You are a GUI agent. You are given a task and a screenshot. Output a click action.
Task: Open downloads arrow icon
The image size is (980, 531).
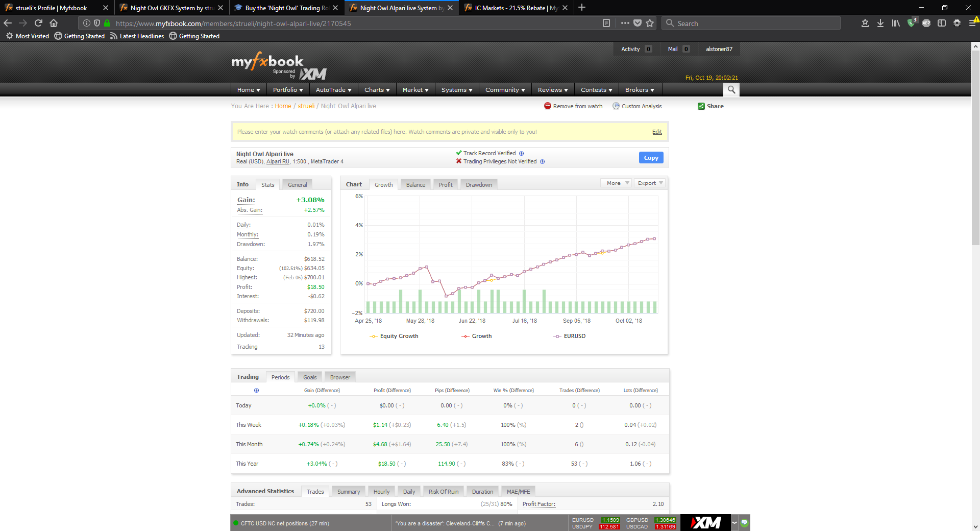880,23
